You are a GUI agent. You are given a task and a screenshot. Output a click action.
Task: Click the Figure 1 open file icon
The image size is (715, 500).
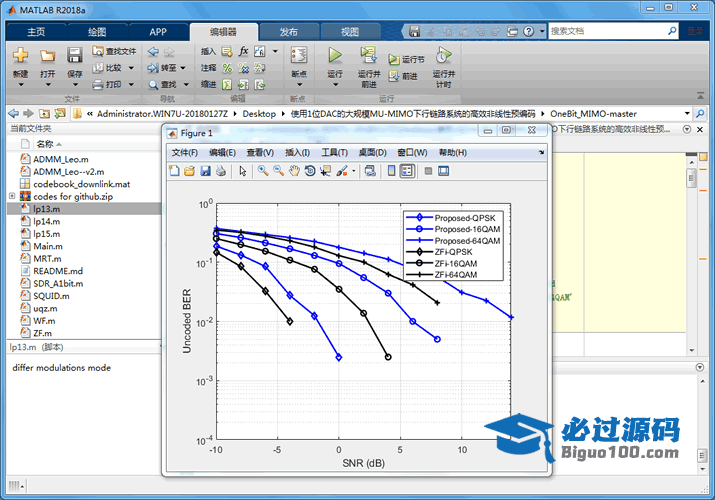[x=190, y=171]
